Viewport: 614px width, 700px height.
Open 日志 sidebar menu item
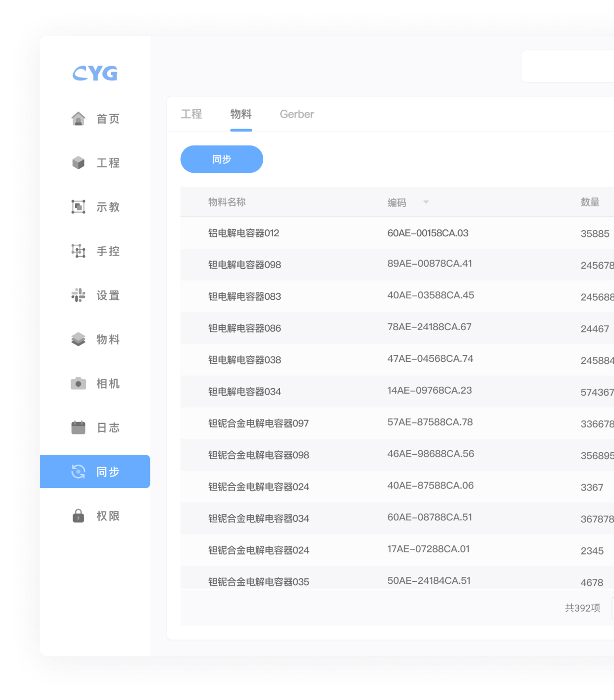tap(95, 427)
